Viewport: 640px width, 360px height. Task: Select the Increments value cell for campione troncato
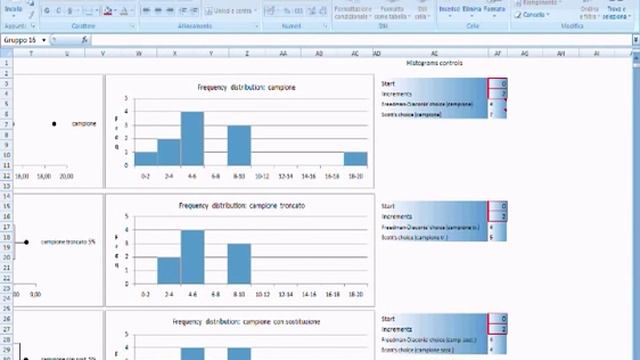point(498,217)
